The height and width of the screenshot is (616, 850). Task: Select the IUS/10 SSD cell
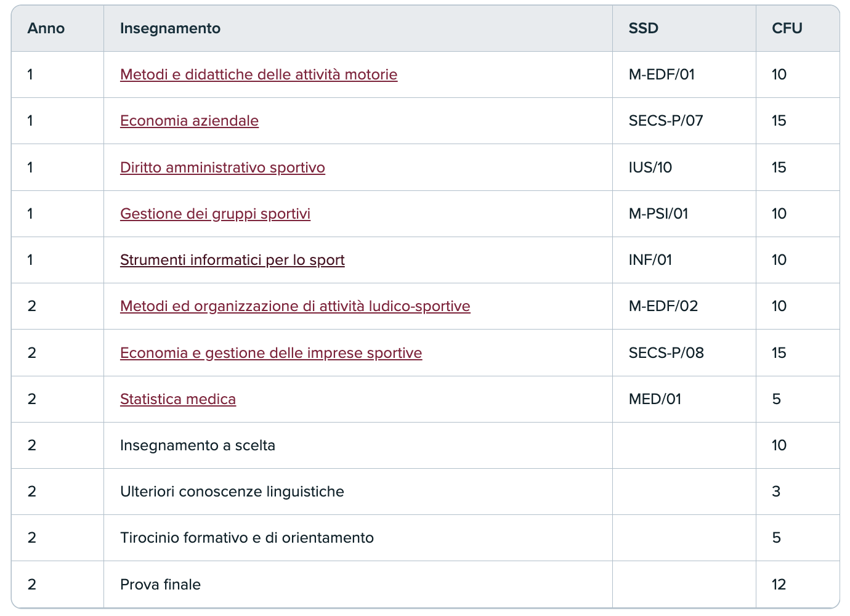[650, 168]
